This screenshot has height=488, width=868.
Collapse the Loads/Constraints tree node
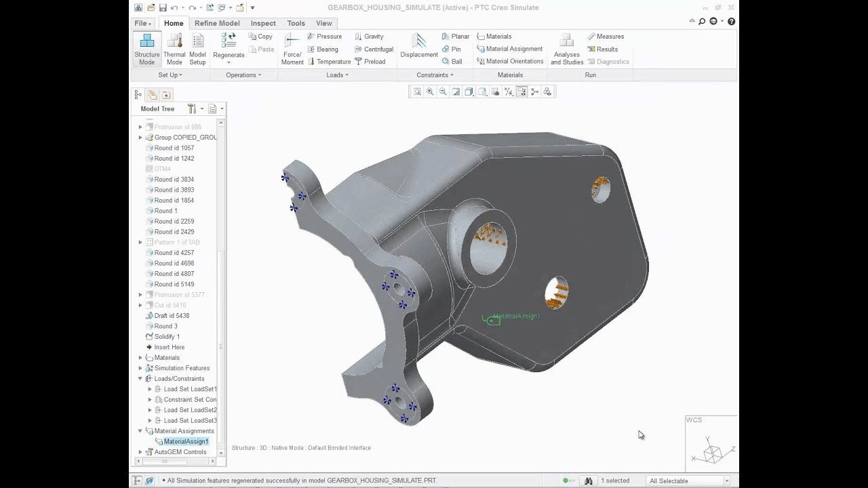(x=140, y=379)
